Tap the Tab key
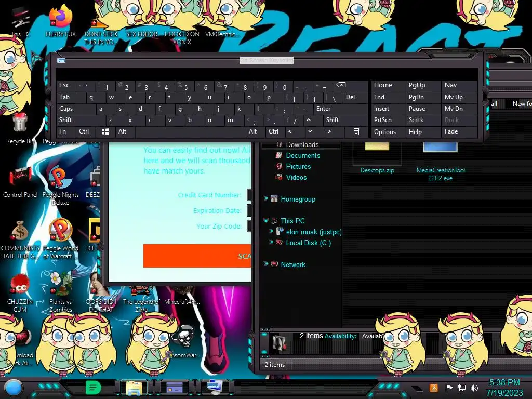 pyautogui.click(x=71, y=97)
